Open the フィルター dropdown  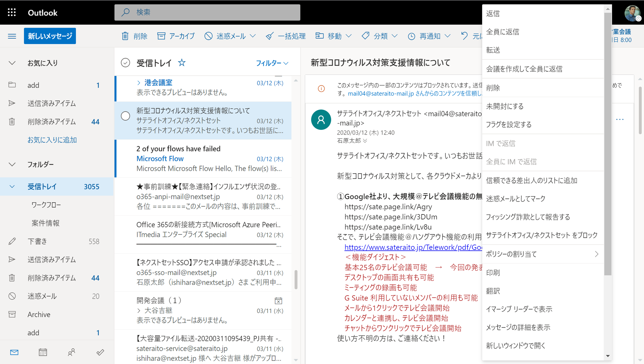click(272, 63)
